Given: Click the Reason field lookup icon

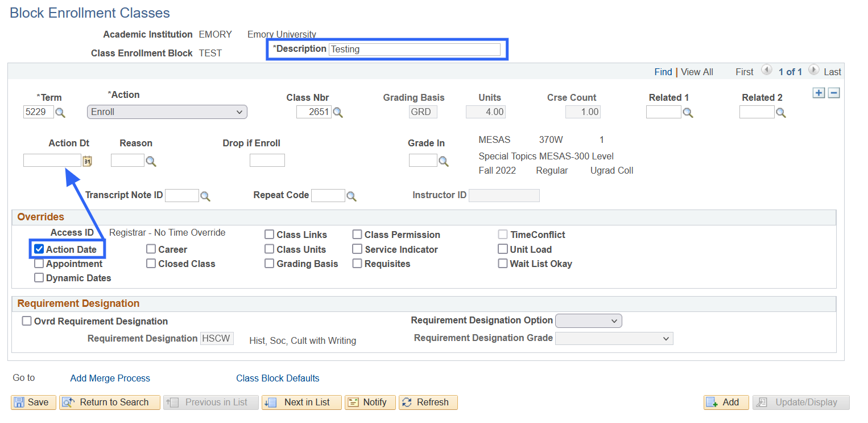Looking at the screenshot, I should (151, 162).
